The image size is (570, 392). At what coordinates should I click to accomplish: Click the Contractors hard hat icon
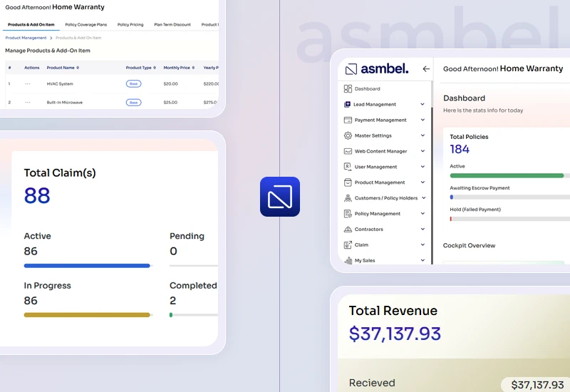[x=348, y=229]
